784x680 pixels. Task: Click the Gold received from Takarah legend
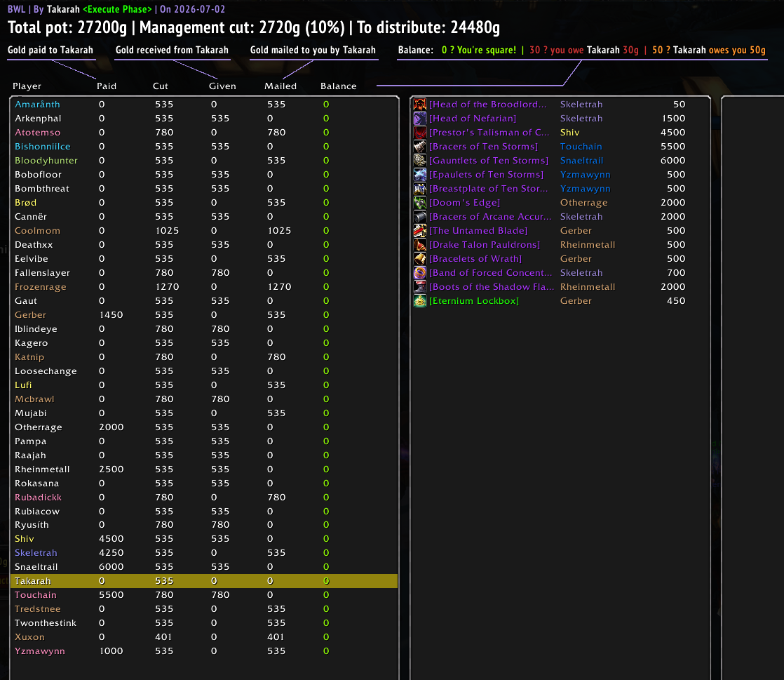pos(172,50)
